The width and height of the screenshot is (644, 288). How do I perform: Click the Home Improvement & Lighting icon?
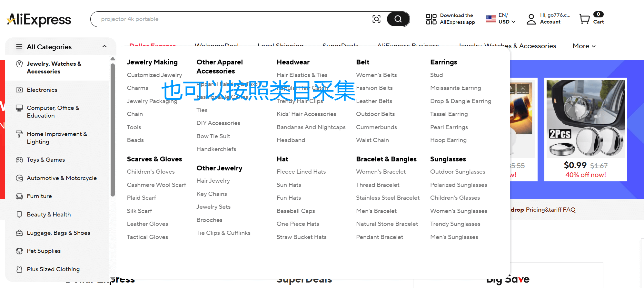(19, 134)
